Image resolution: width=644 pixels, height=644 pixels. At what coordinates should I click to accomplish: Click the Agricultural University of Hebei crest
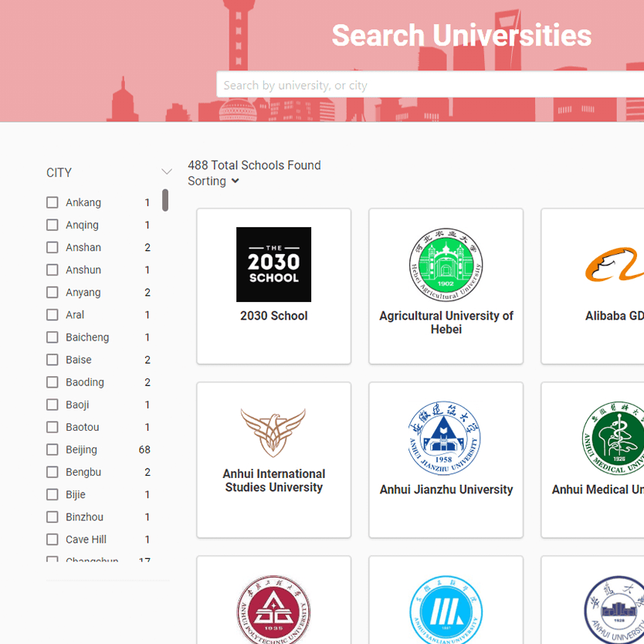coord(446,265)
